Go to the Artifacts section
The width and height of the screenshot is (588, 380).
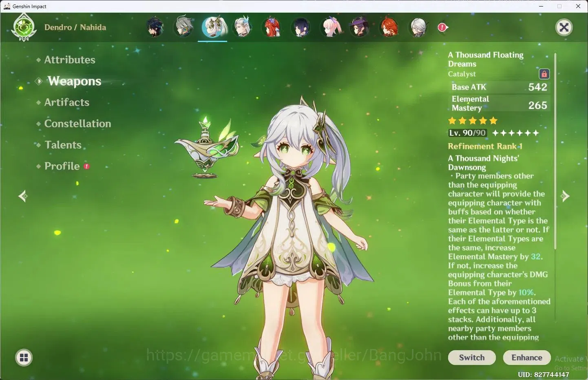pyautogui.click(x=67, y=102)
